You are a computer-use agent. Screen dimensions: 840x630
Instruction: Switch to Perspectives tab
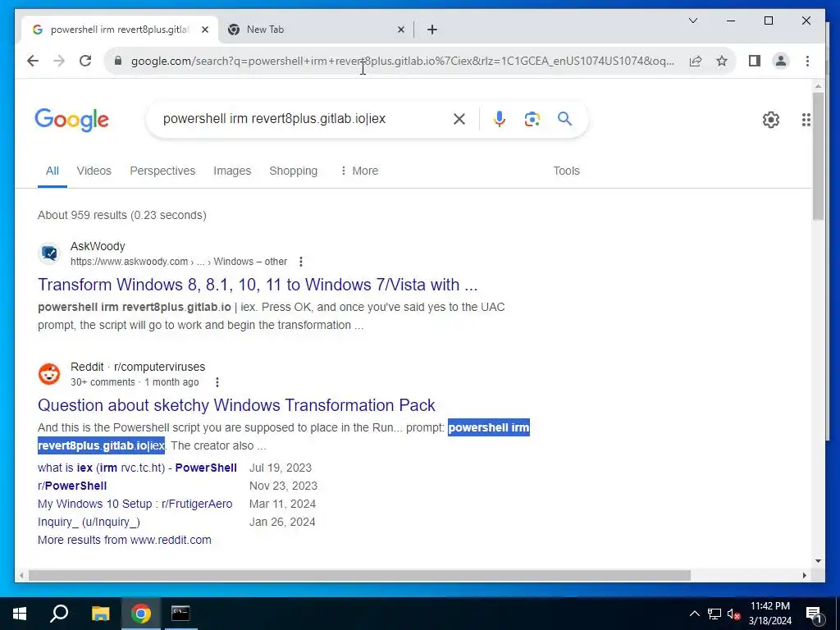coord(162,171)
